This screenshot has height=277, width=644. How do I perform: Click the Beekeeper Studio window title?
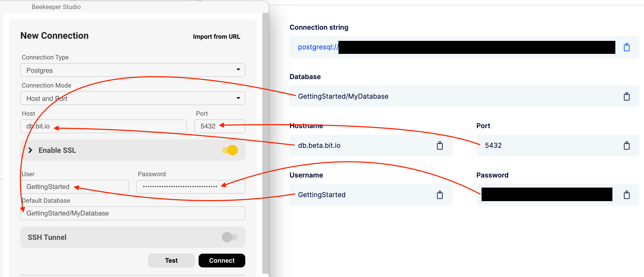coord(56,7)
